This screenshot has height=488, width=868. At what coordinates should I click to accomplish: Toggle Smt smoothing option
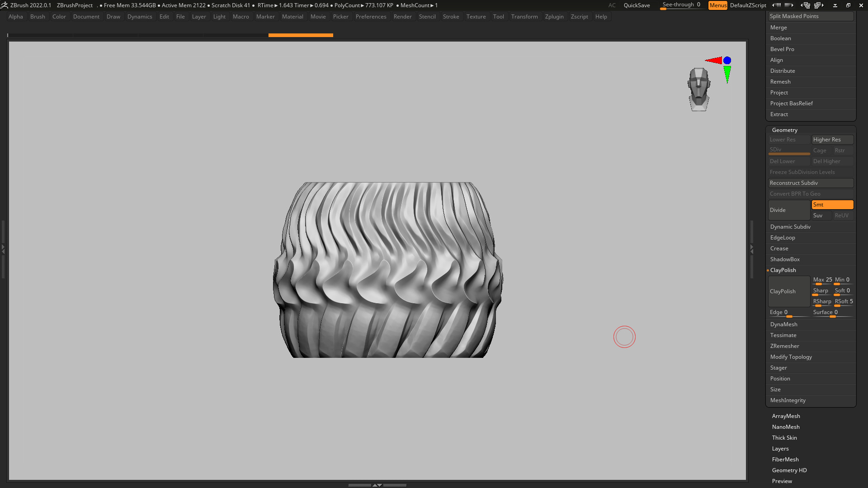pyautogui.click(x=832, y=205)
